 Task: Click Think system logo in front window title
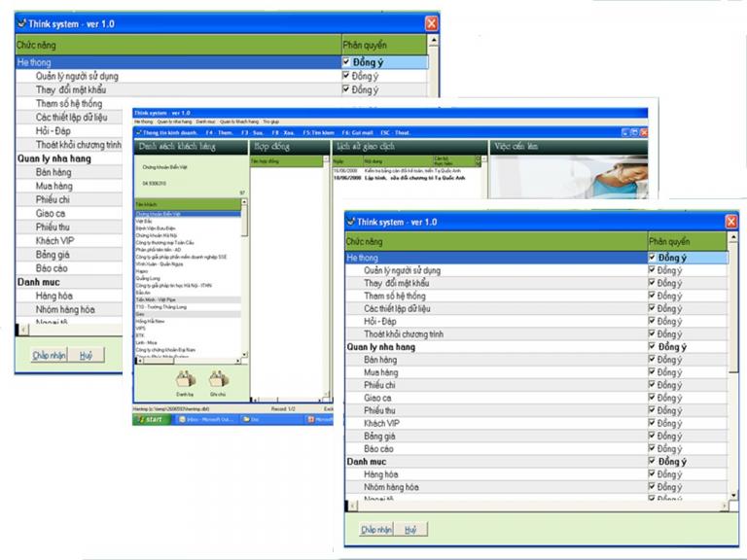click(x=350, y=222)
